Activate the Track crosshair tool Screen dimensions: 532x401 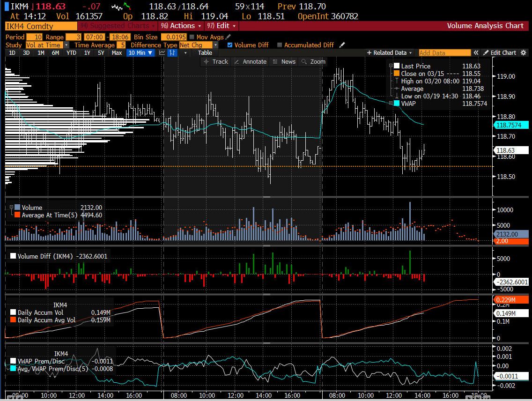pyautogui.click(x=216, y=62)
